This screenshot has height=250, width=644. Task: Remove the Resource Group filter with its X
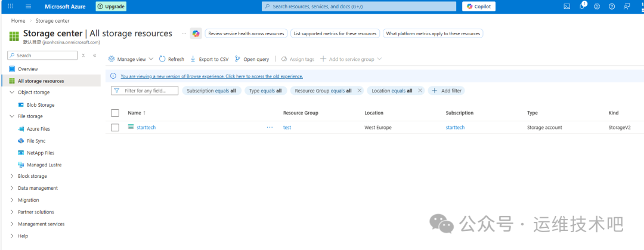click(x=360, y=91)
